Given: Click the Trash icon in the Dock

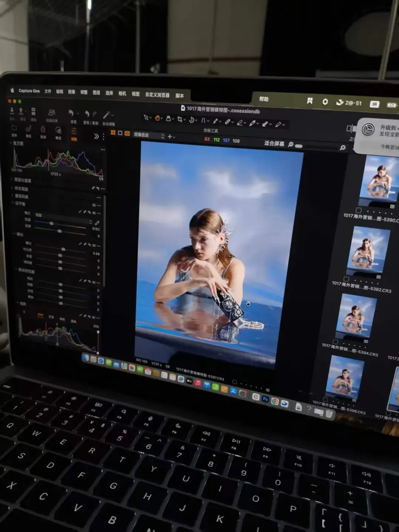Looking at the screenshot, I should click(x=329, y=413).
